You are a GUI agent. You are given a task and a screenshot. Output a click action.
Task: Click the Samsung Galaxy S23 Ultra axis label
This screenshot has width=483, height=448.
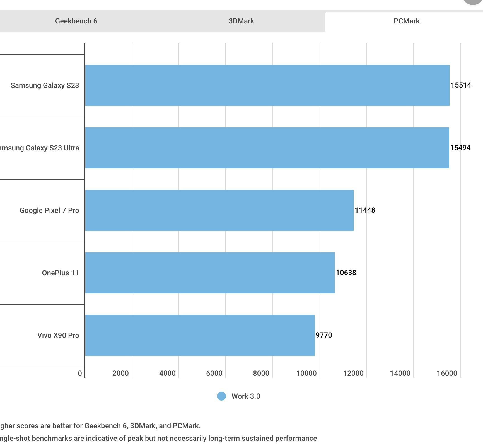point(39,148)
